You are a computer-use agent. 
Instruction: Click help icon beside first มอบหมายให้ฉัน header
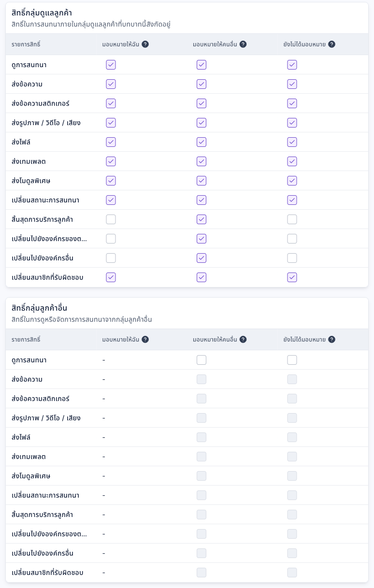coord(145,44)
